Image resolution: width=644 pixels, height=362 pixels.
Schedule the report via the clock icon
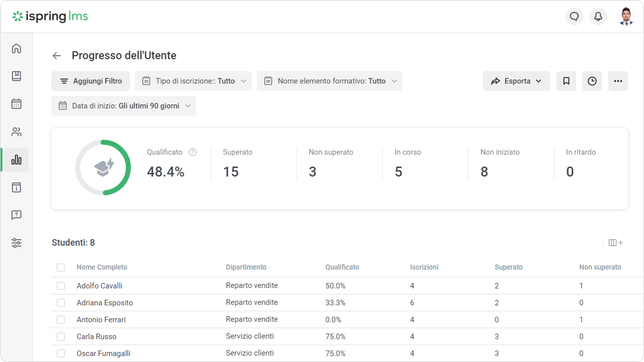[x=592, y=81]
